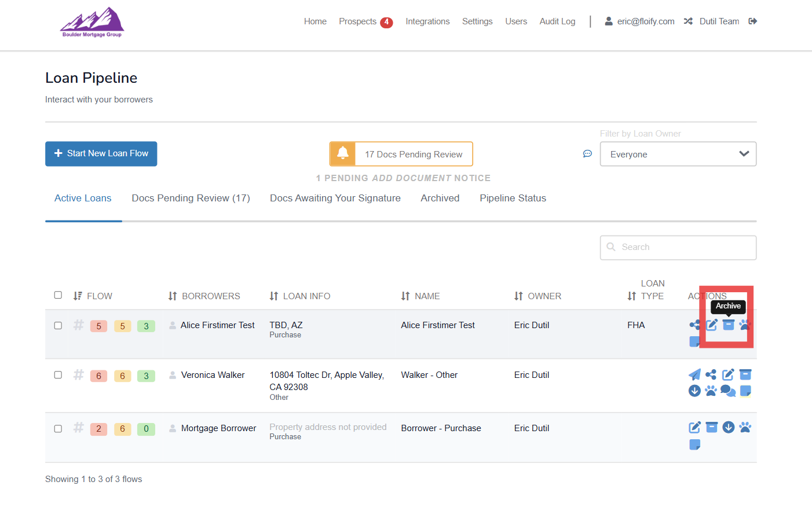
Task: Select the Veronica Walker row checkbox
Action: coord(58,375)
